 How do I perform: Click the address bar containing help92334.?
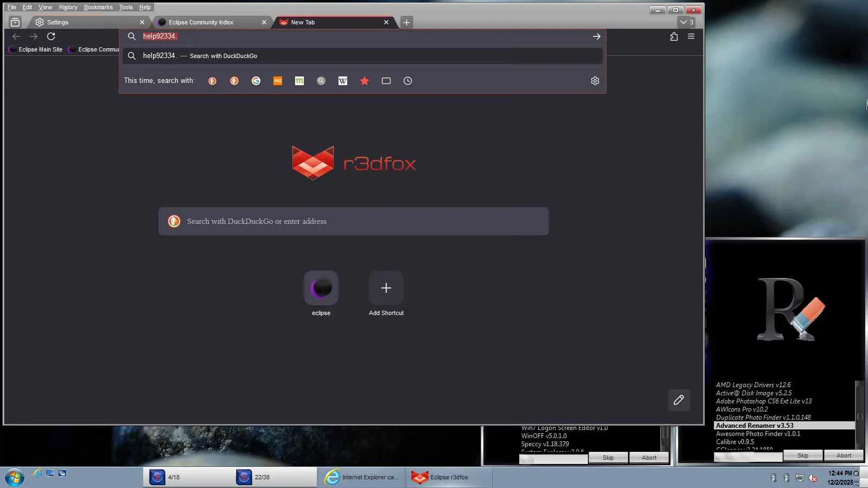click(362, 36)
